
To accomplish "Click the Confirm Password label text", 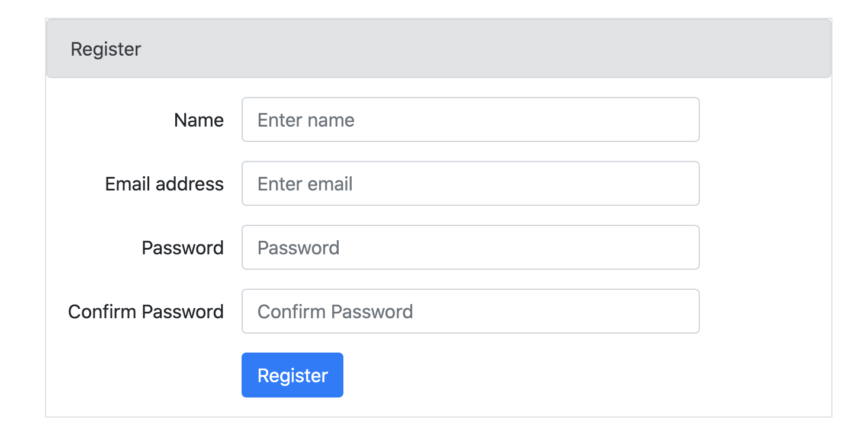I will pyautogui.click(x=146, y=312).
